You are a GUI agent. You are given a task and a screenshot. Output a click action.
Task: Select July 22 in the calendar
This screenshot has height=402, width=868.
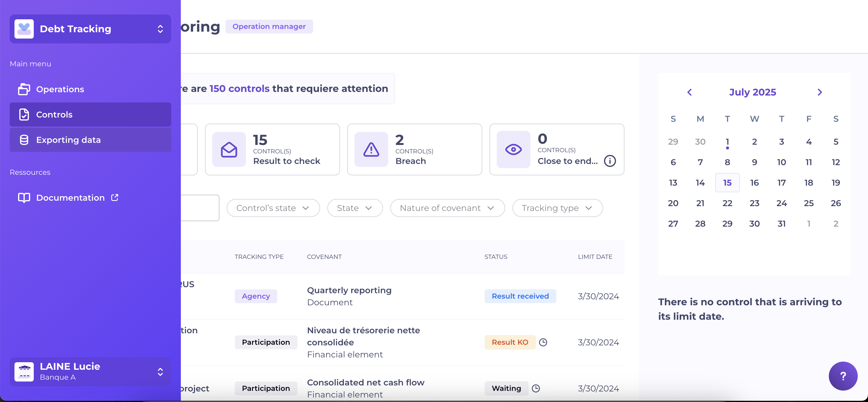tap(727, 203)
